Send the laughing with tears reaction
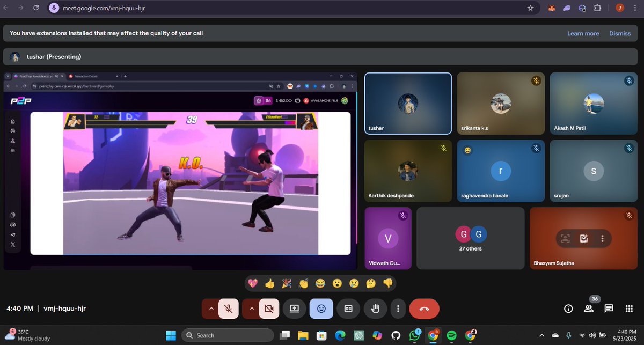The width and height of the screenshot is (644, 345). [x=320, y=283]
